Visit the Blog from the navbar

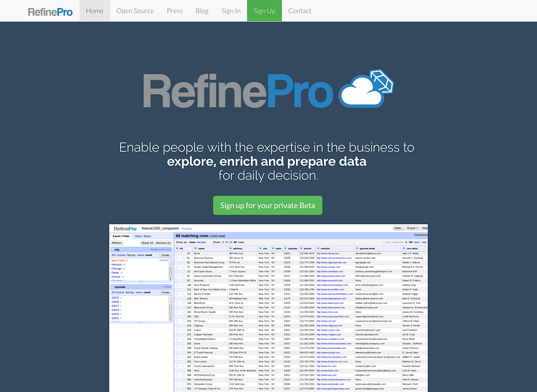pos(202,10)
